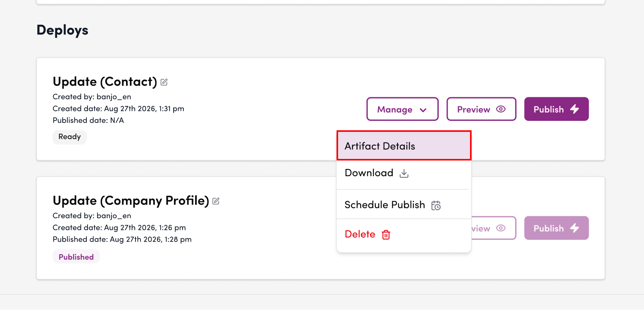Click Publish button for Update (Company Profile)

point(556,228)
